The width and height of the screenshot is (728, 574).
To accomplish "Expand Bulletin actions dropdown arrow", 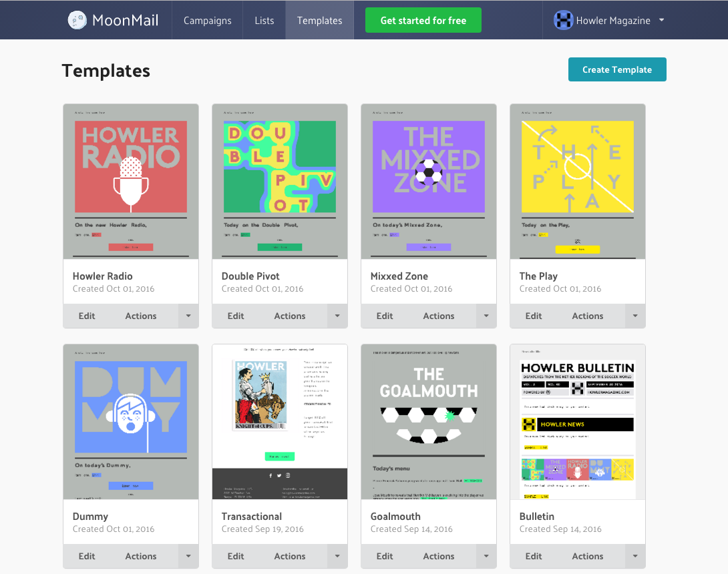I will pos(635,557).
